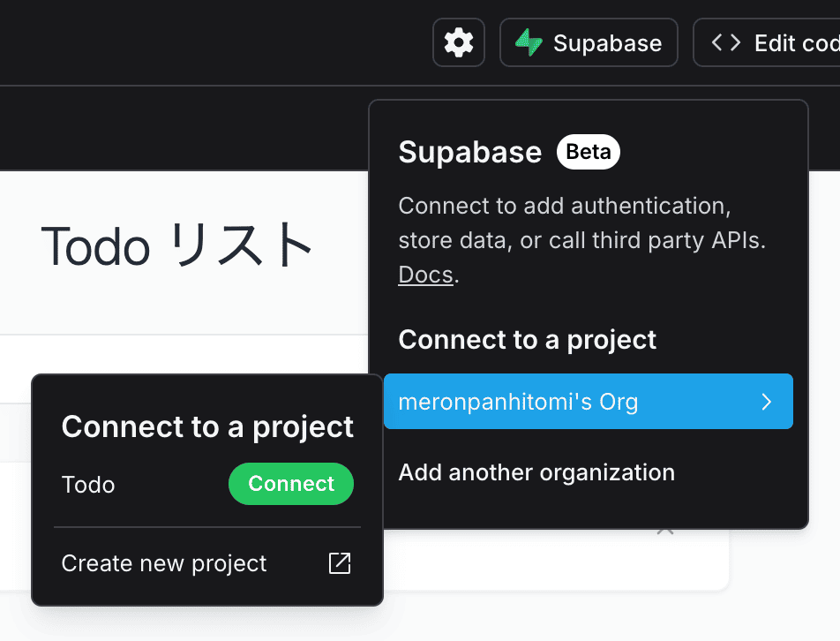Choose Add another organization
This screenshot has height=641, width=840.
point(536,472)
